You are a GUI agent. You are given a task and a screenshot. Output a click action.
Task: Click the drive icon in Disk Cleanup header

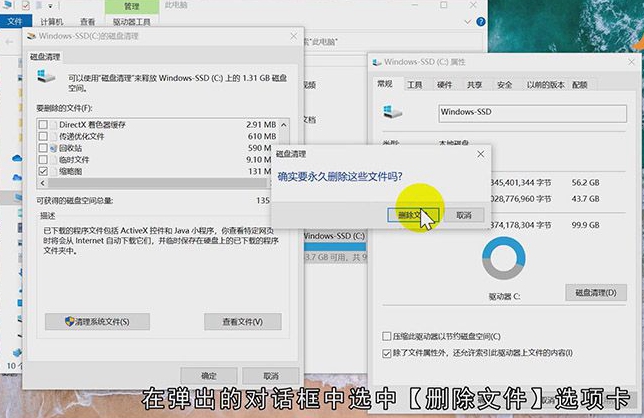pos(46,76)
